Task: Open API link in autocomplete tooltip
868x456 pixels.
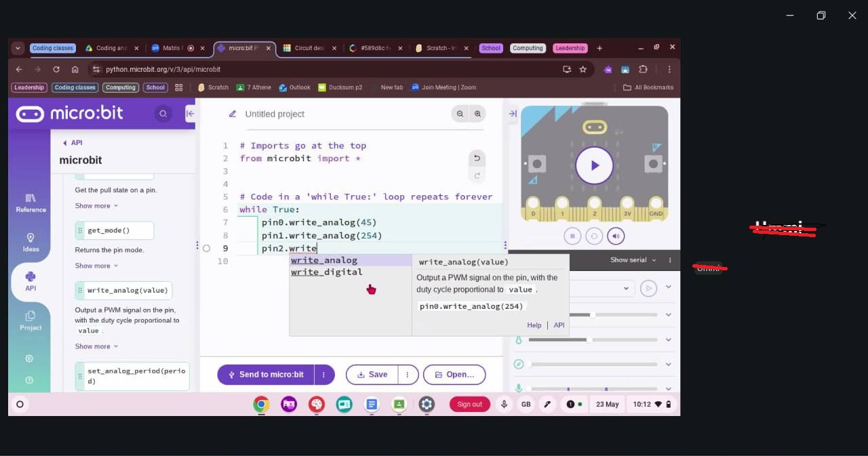Action: pos(559,325)
